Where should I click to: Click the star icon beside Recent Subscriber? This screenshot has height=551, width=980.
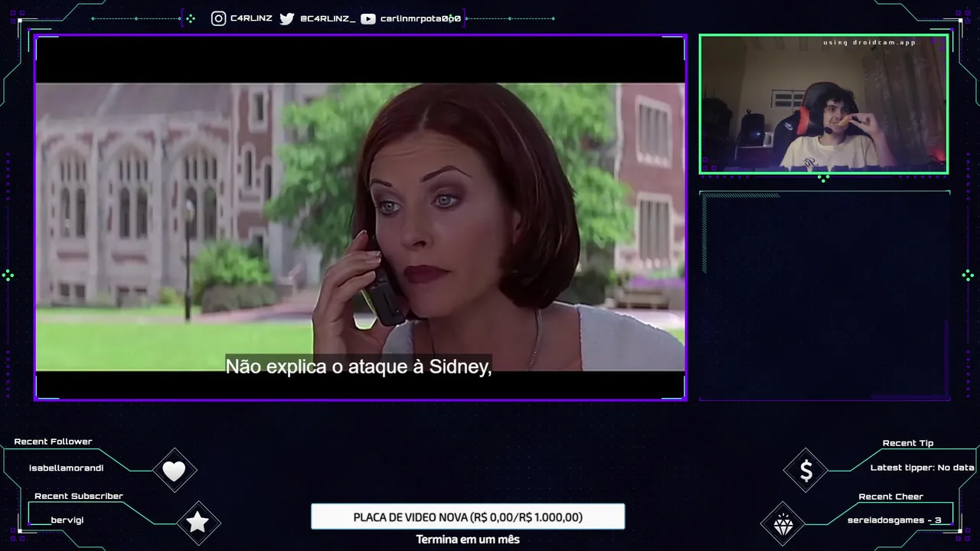[x=198, y=522]
